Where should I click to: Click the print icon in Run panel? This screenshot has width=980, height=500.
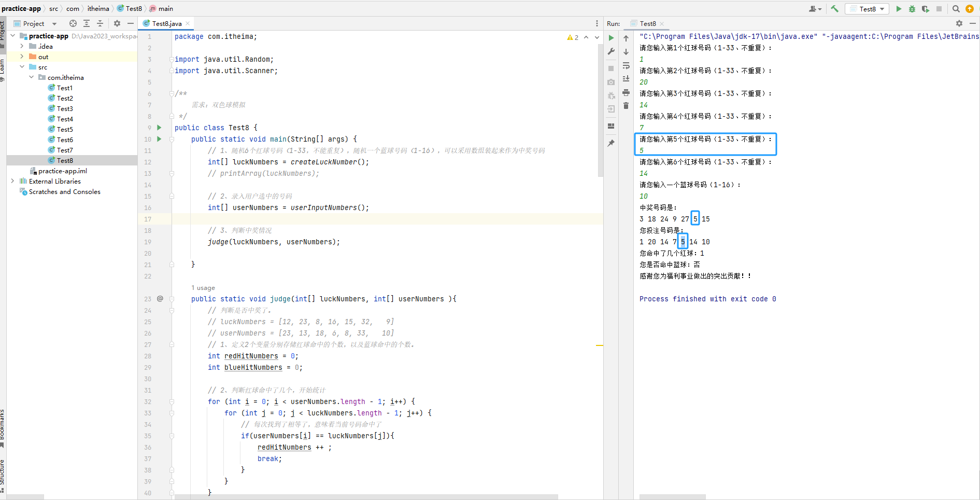[626, 92]
